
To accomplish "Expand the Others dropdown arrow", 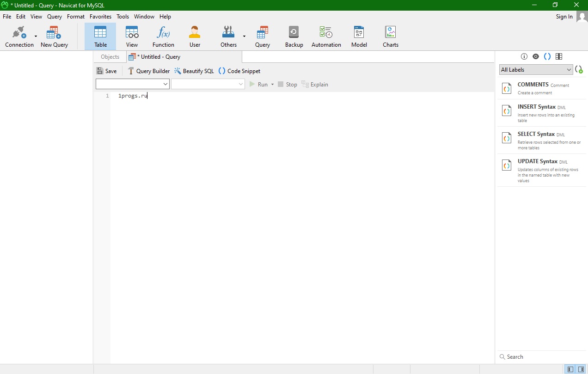I will pyautogui.click(x=244, y=36).
